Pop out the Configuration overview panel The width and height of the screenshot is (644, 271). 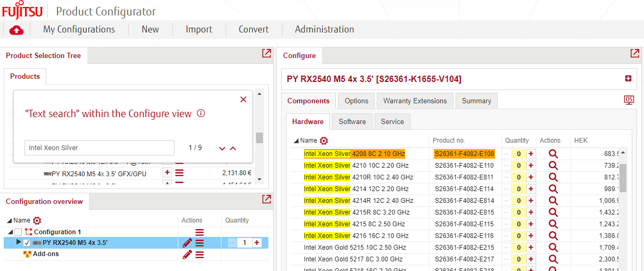click(267, 199)
